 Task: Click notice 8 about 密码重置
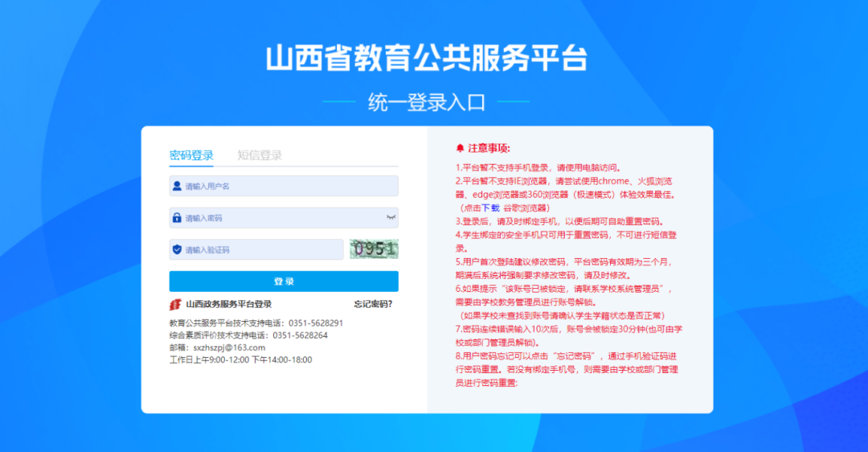pyautogui.click(x=567, y=369)
